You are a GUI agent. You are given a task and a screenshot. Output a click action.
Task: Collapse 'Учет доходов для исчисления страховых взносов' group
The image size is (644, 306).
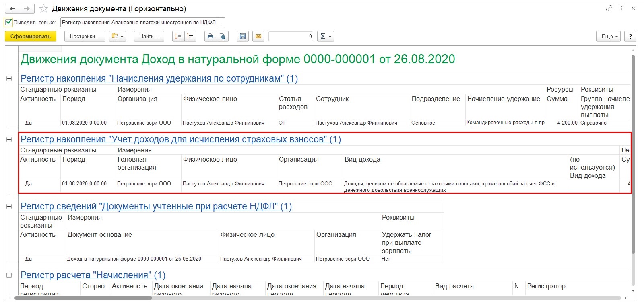pos(9,140)
